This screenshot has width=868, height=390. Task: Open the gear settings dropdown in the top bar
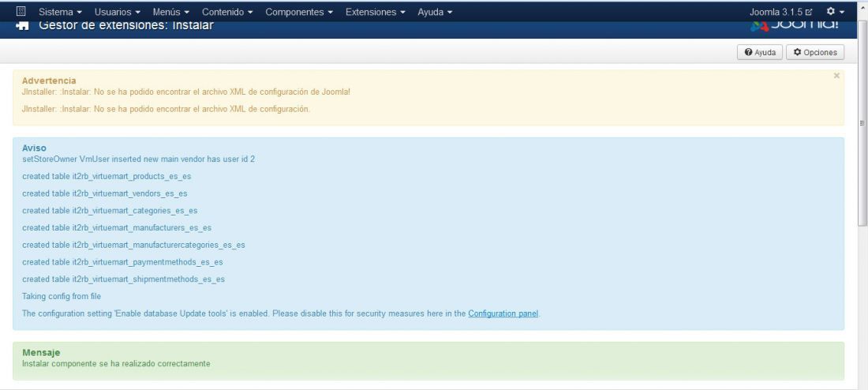coord(836,12)
